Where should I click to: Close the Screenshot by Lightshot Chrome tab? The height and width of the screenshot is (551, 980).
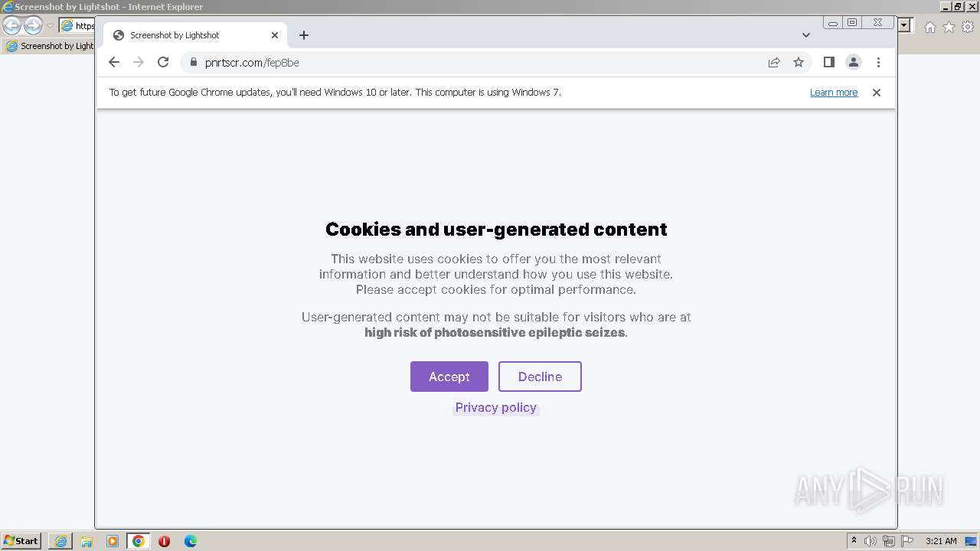275,35
